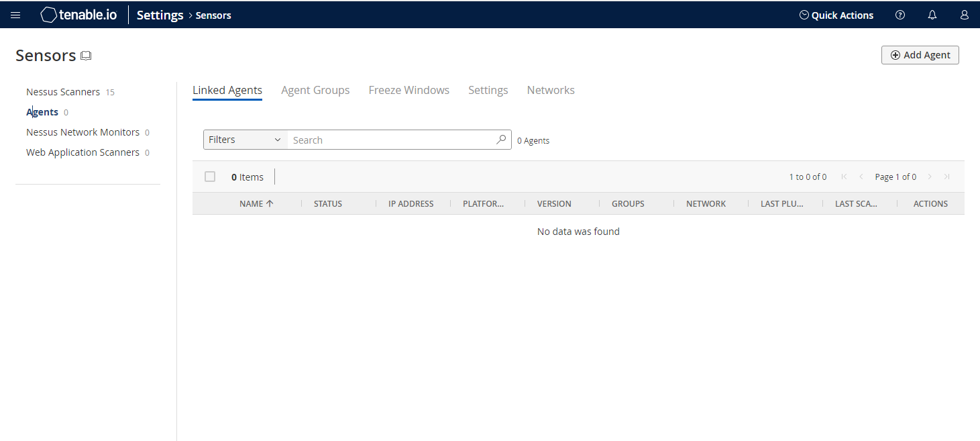The width and height of the screenshot is (980, 441).
Task: Select Agents in sidebar
Action: tap(42, 112)
